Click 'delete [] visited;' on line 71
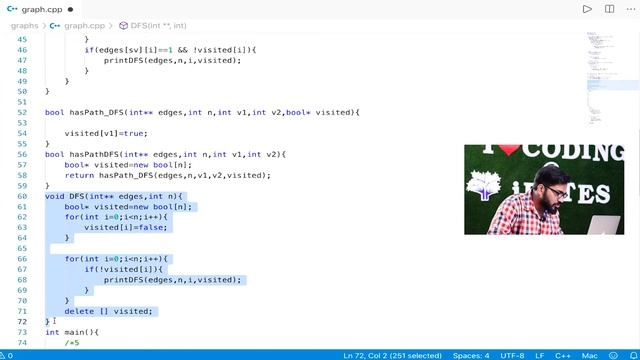The image size is (640, 360). pos(108,311)
